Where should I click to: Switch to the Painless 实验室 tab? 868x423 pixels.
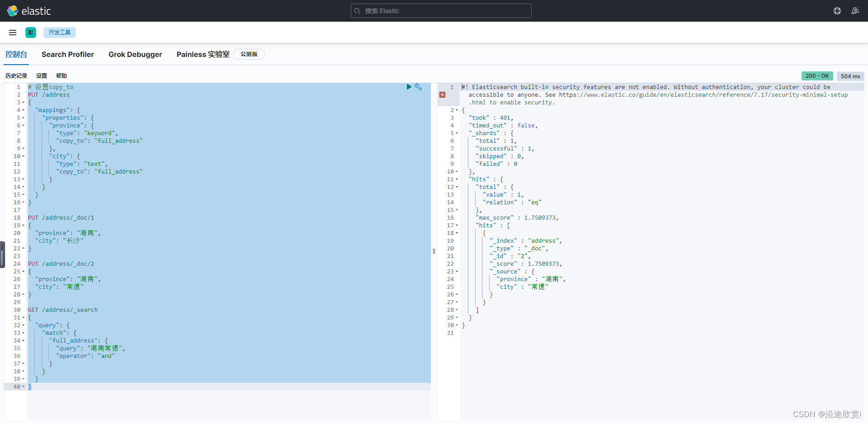pyautogui.click(x=203, y=54)
